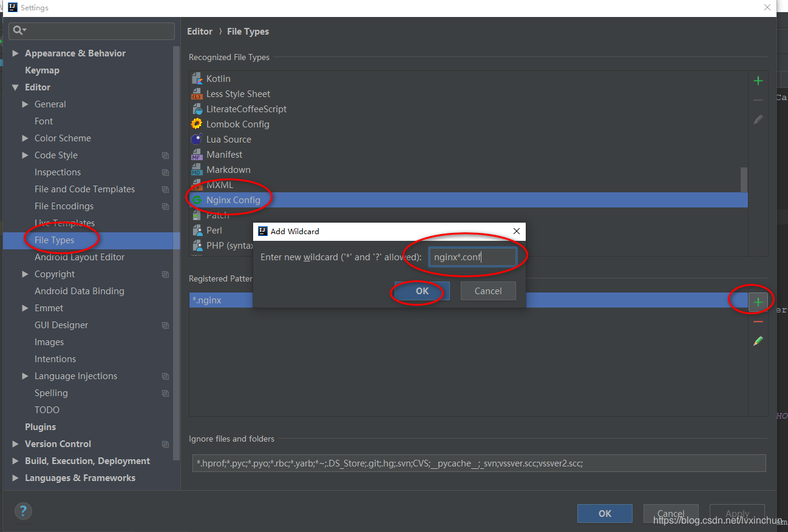Screen dimensions: 788x532
Task: Click the Lombok Config icon
Action: pos(197,124)
